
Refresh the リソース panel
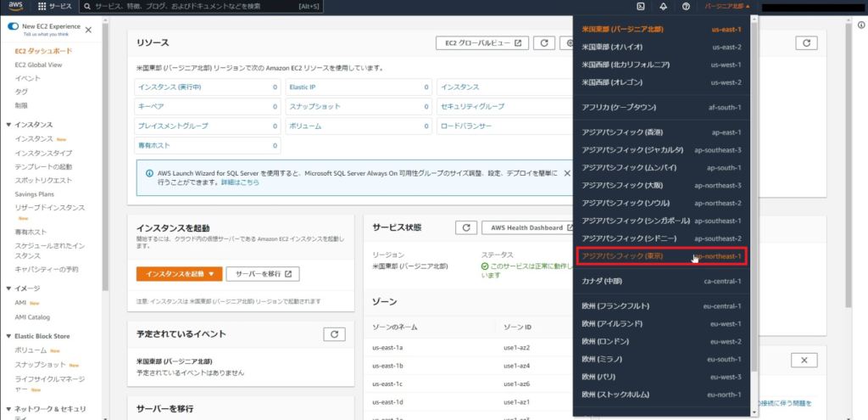[x=544, y=42]
